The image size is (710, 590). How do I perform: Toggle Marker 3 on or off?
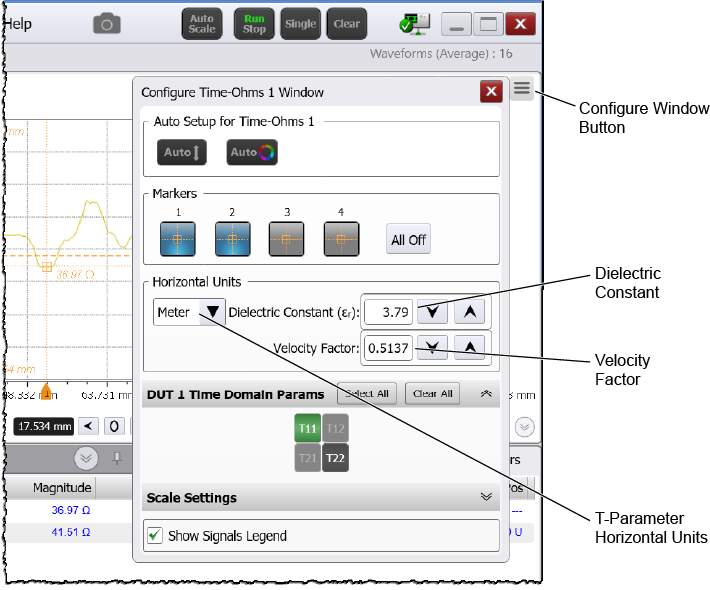287,240
